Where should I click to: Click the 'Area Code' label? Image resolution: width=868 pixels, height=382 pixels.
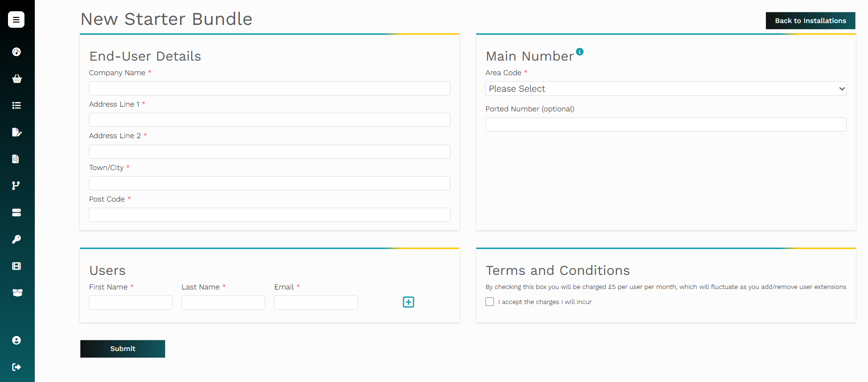coord(504,73)
